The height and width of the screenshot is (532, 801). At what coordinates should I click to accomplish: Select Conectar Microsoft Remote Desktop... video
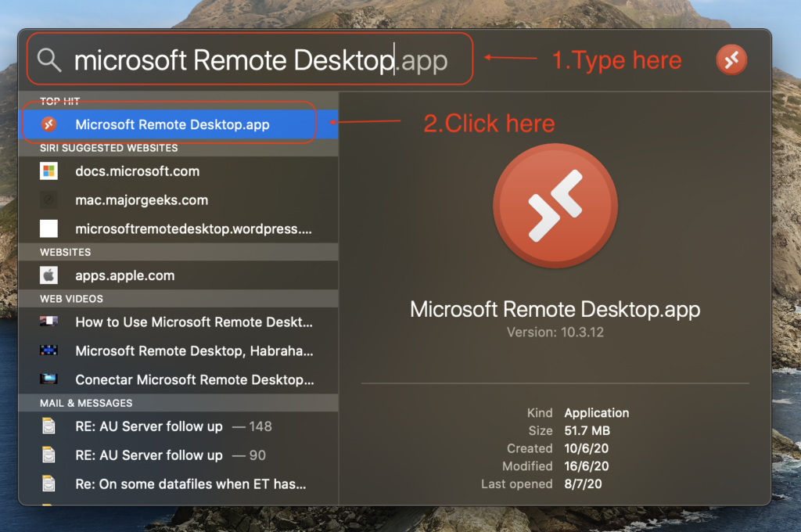(x=178, y=379)
